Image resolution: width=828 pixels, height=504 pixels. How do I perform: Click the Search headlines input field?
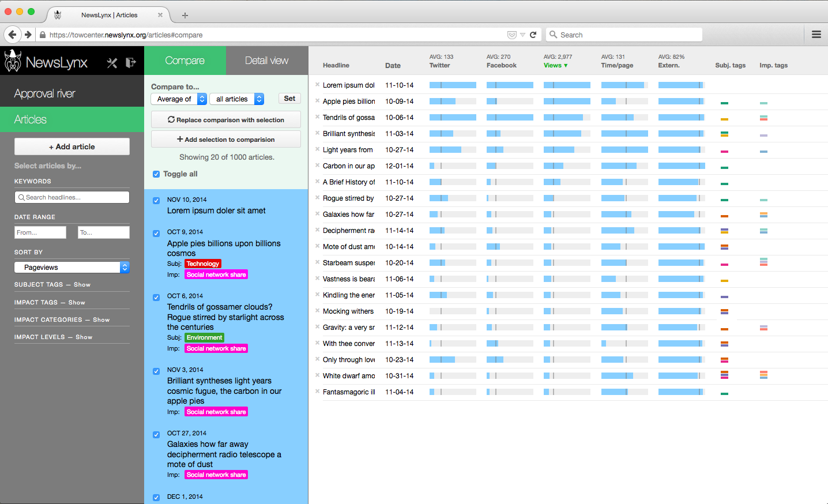72,197
